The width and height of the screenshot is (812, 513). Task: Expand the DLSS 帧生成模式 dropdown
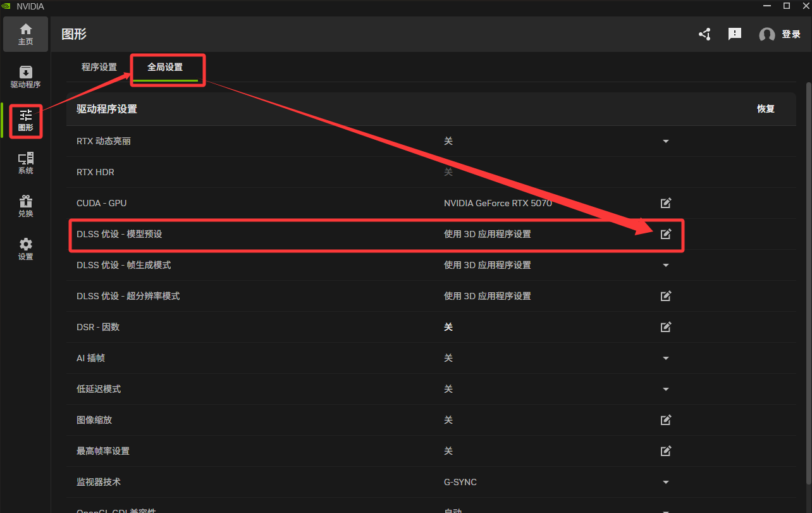pos(665,265)
